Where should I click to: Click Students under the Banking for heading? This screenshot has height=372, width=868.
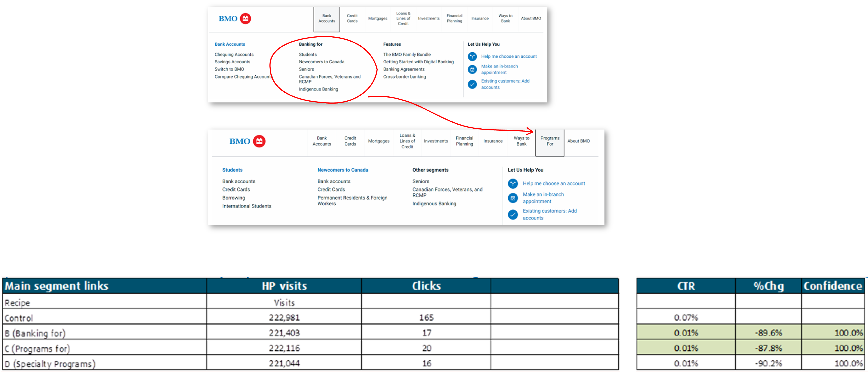coord(308,55)
